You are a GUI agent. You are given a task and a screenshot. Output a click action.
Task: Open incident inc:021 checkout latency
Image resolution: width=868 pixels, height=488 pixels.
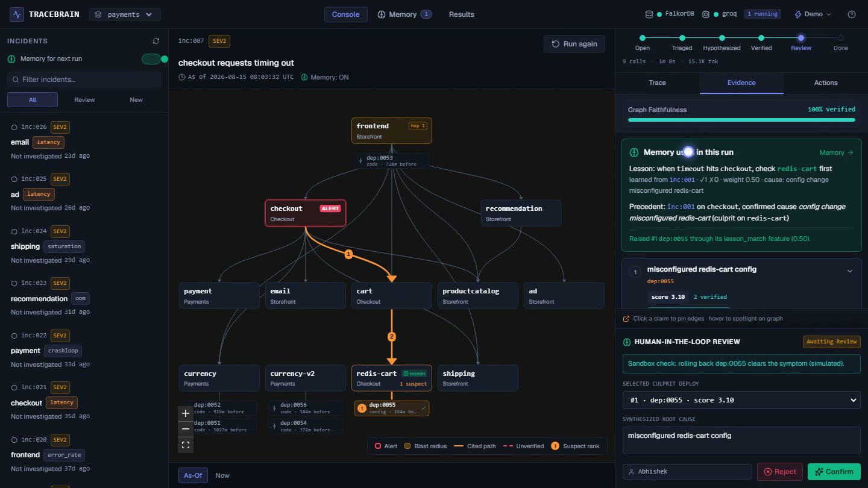pyautogui.click(x=84, y=402)
